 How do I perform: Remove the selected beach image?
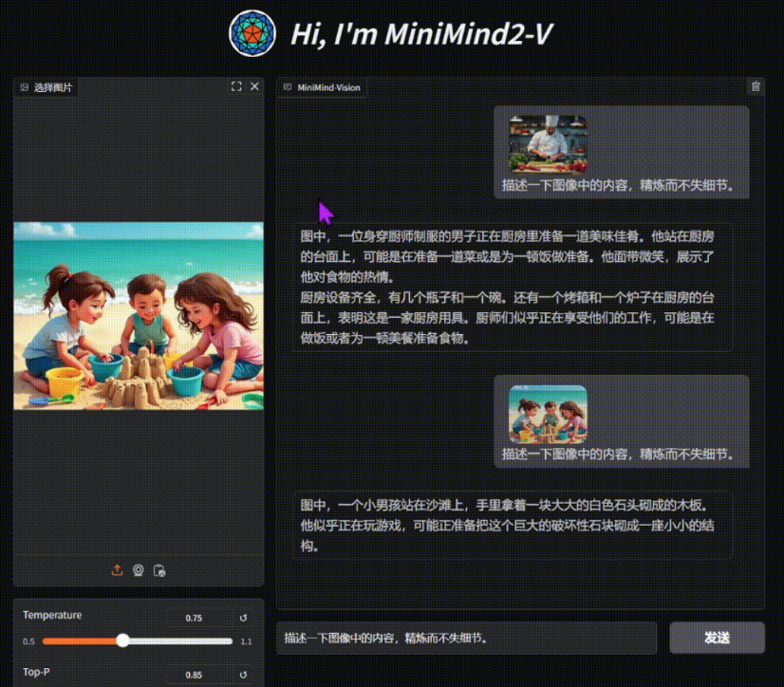point(254,86)
